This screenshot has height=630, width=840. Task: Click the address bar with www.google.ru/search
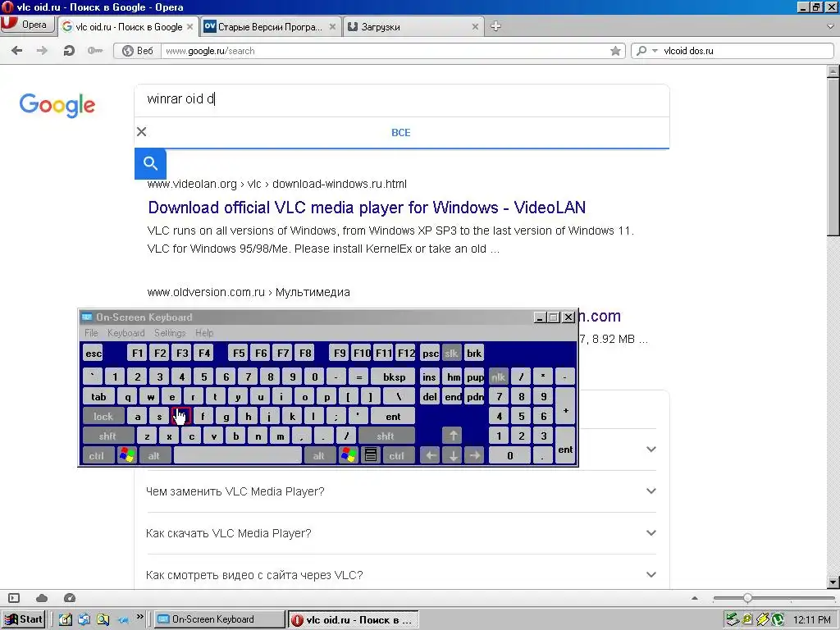coord(384,51)
